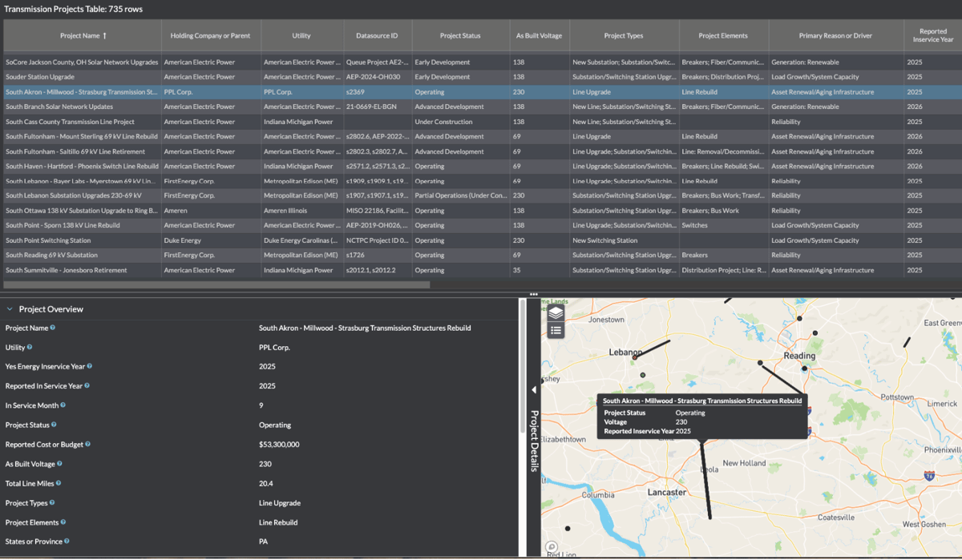Click the Under Construction status cell
This screenshot has width=962, height=560.
pos(461,122)
